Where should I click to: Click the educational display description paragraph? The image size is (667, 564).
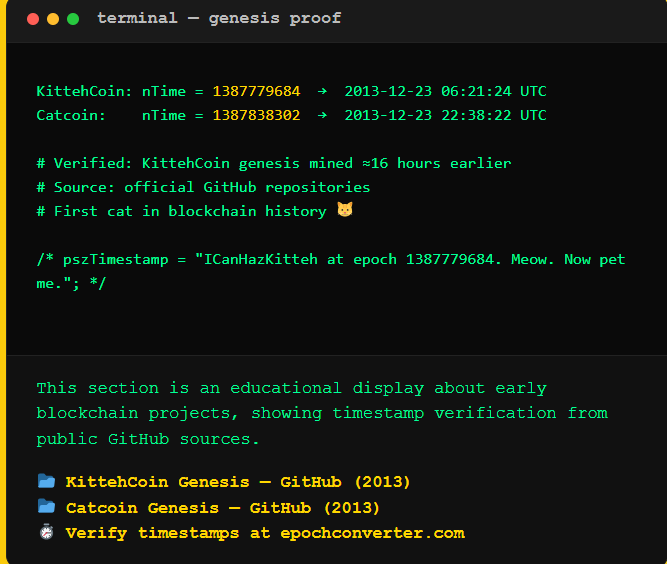tap(322, 413)
